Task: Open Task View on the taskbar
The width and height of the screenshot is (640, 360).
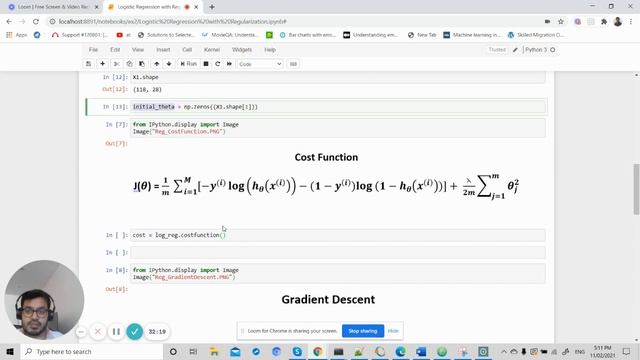Action: [193, 351]
